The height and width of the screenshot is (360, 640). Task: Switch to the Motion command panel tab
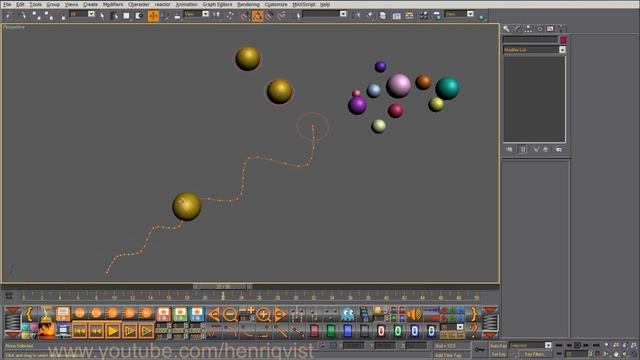[539, 29]
